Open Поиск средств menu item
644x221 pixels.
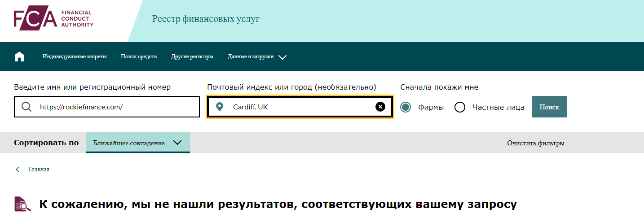pyautogui.click(x=139, y=56)
